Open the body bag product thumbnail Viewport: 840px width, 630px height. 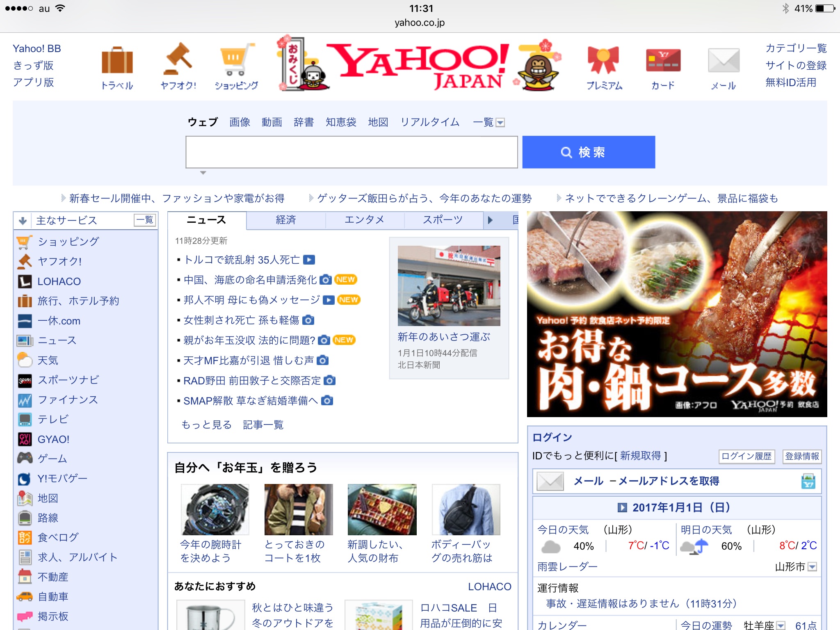click(466, 509)
